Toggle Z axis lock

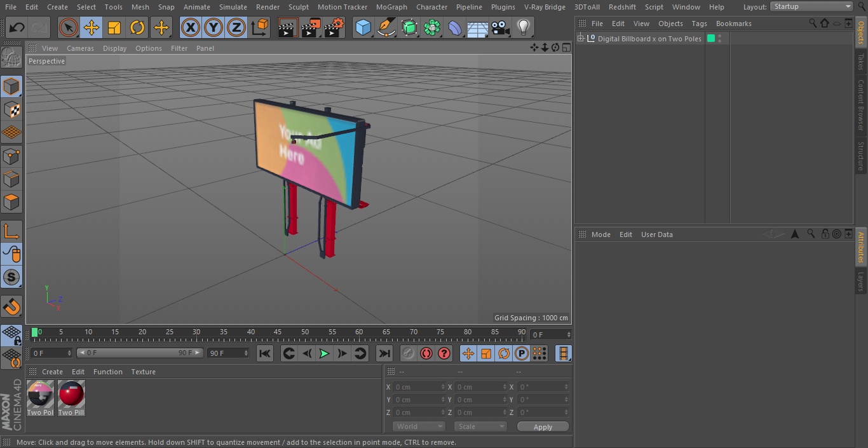[236, 27]
